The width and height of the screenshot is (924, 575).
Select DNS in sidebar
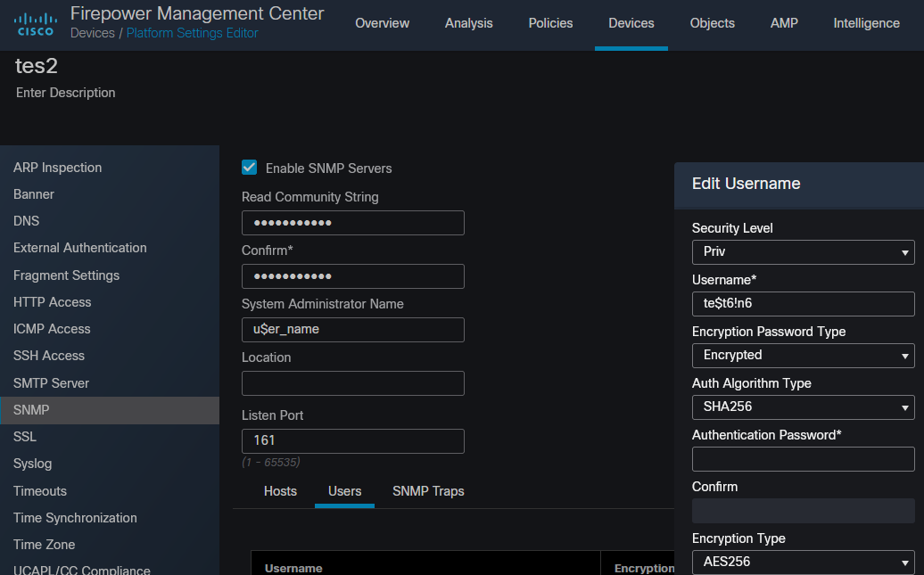click(x=27, y=221)
